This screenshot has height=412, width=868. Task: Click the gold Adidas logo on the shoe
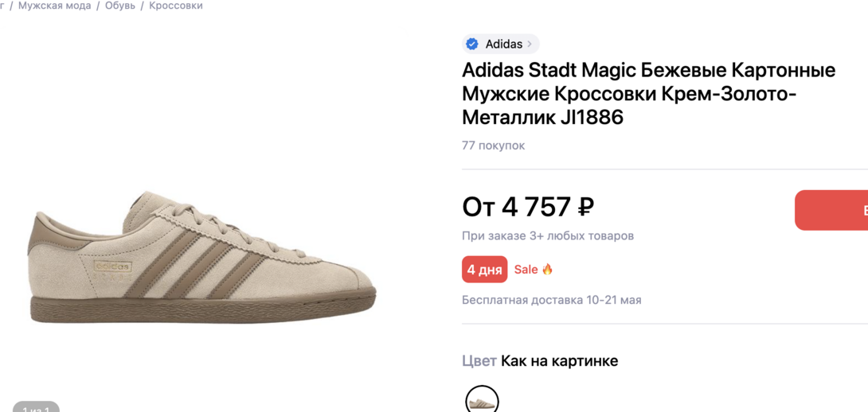[112, 266]
